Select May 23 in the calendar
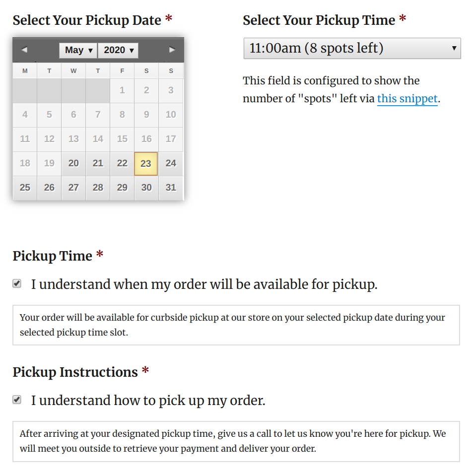 pos(146,163)
